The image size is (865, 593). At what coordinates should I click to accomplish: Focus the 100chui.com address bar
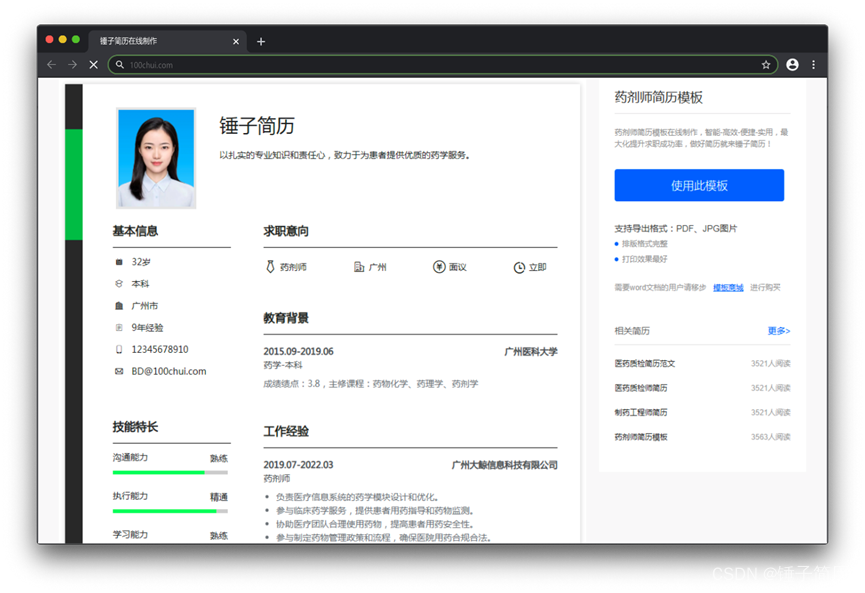click(442, 65)
